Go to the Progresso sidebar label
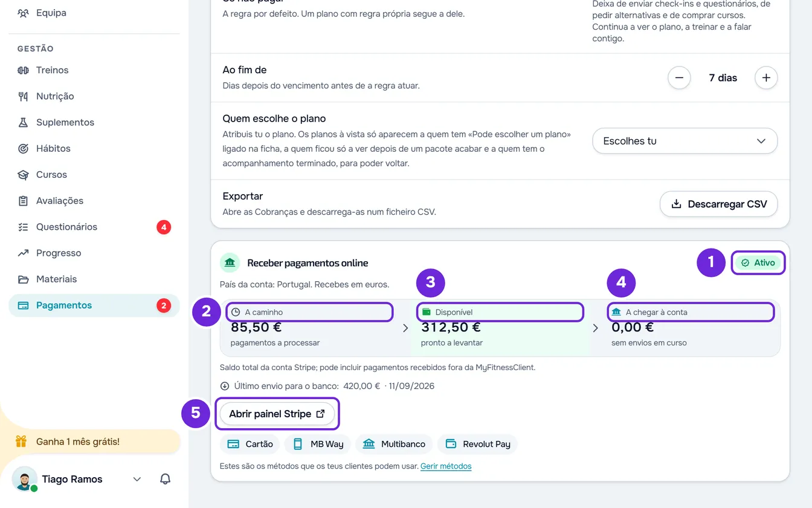Screen dimensions: 812x508 pos(59,253)
